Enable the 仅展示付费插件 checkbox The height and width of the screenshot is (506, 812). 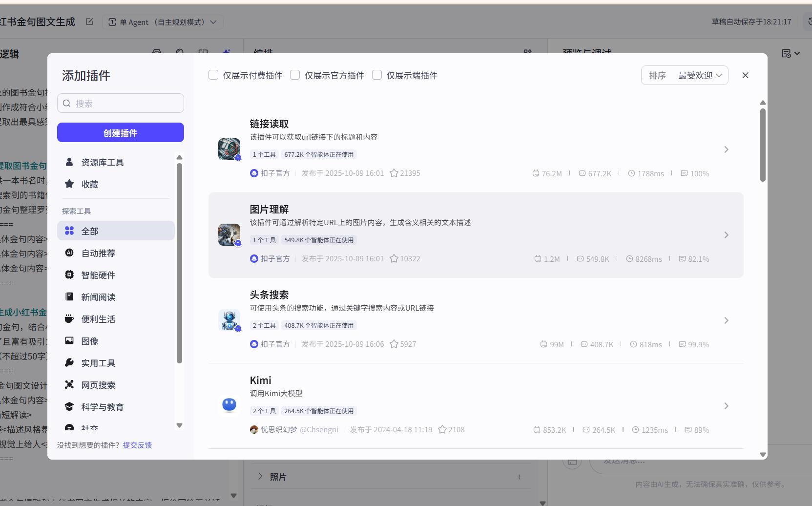[x=213, y=75]
